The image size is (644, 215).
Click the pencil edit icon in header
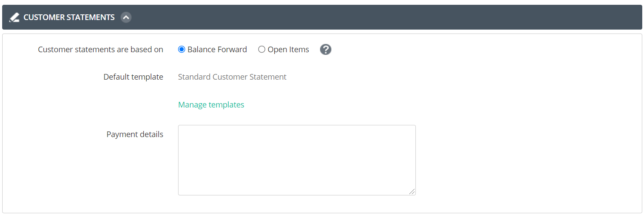[x=14, y=17]
